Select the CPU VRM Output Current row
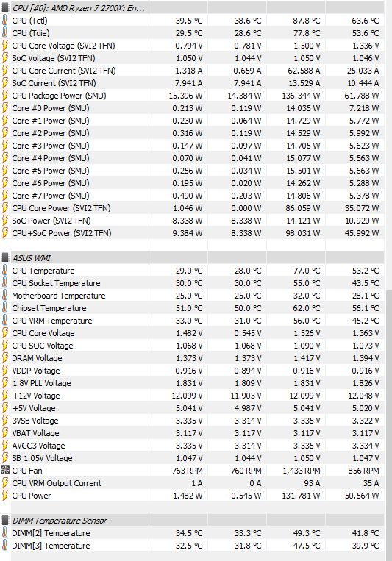 pos(192,483)
